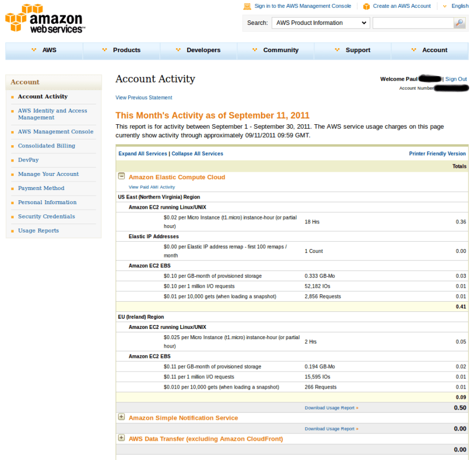Image resolution: width=476 pixels, height=460 pixels.
Task: Click the Amazon Web Services logo
Action: [45, 19]
